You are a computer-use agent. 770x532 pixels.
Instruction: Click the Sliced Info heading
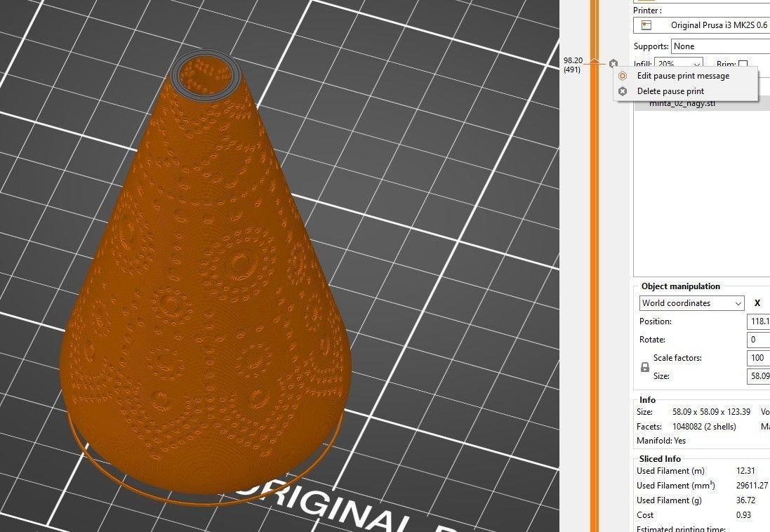(660, 459)
